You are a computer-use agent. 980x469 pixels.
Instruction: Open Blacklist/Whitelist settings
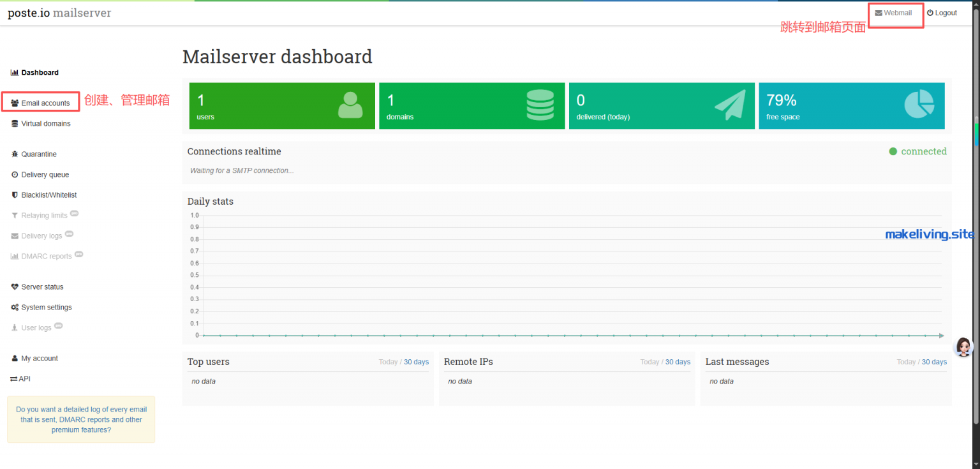pyautogui.click(x=48, y=195)
